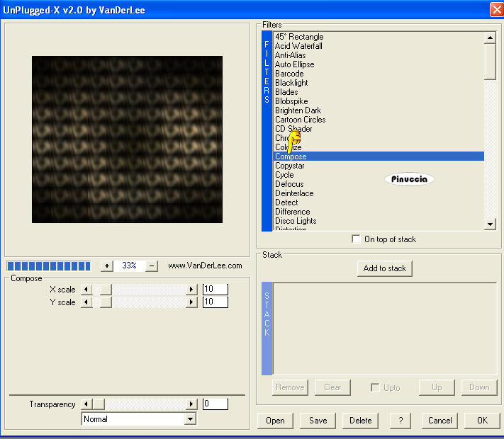The height and width of the screenshot is (439, 504).
Task: Select the Copystar filter in list
Action: coord(290,166)
